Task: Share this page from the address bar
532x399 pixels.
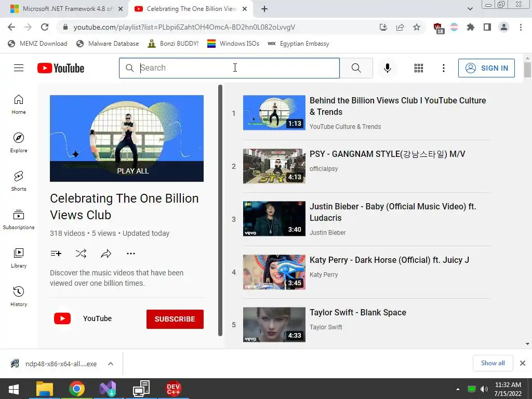Action: 400,27
